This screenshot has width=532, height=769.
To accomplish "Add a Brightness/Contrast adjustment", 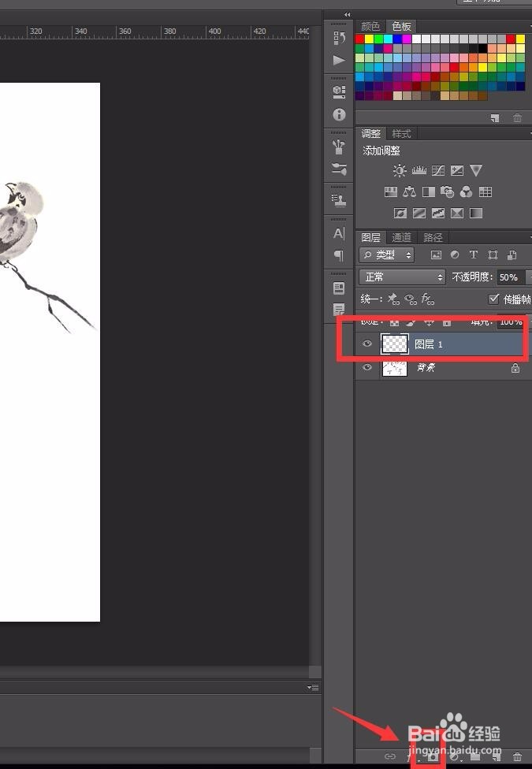I will pyautogui.click(x=400, y=170).
